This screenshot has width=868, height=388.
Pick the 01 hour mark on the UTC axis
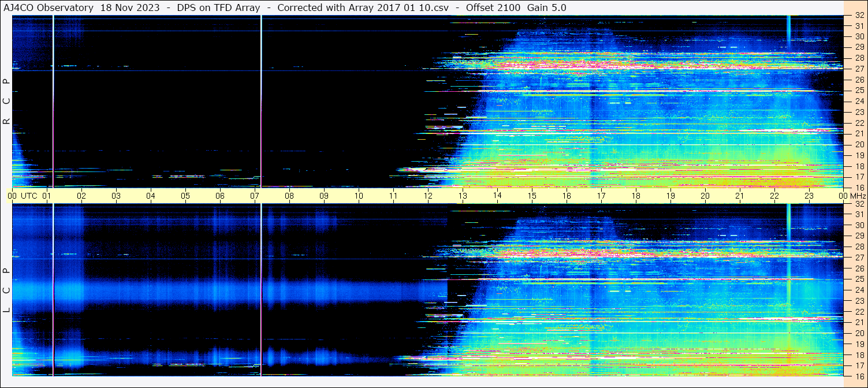click(47, 196)
